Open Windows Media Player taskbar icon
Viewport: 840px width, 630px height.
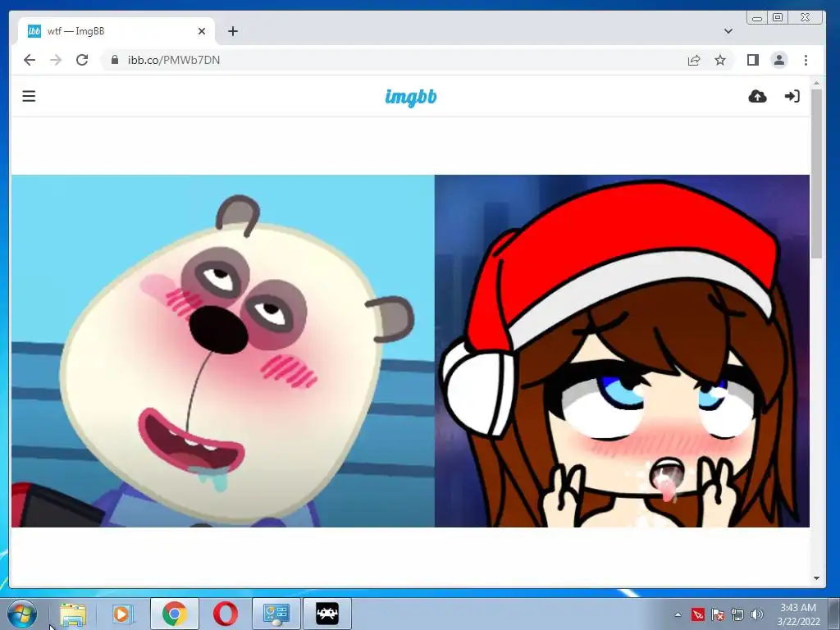[121, 614]
